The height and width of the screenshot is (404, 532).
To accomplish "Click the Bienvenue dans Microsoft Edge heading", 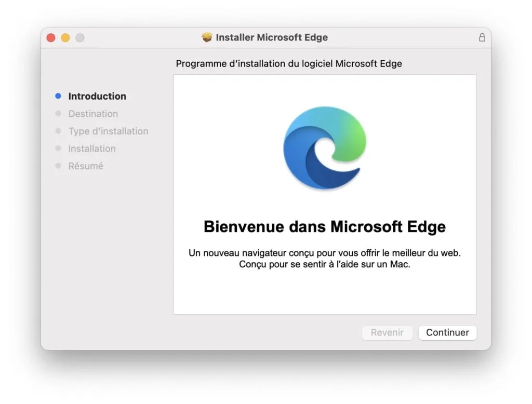I will [x=325, y=226].
